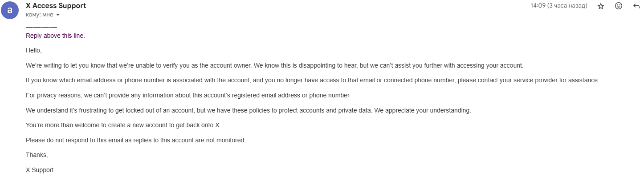Screen dimensions: 644x177
Task: Click the 'Please do not respond' sentence
Action: 136,140
